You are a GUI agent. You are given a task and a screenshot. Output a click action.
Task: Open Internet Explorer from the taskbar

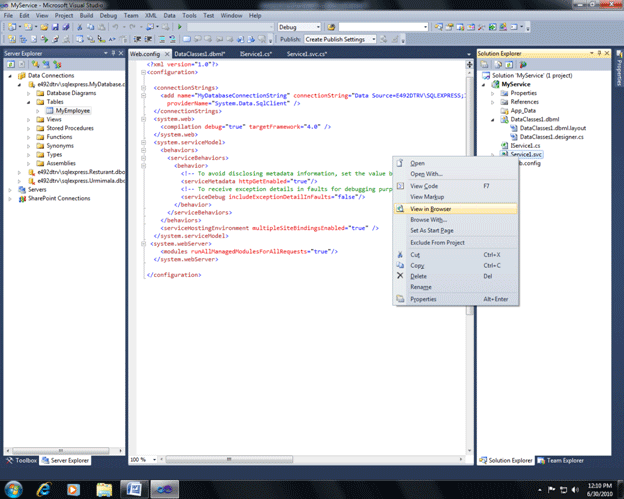[x=45, y=488]
